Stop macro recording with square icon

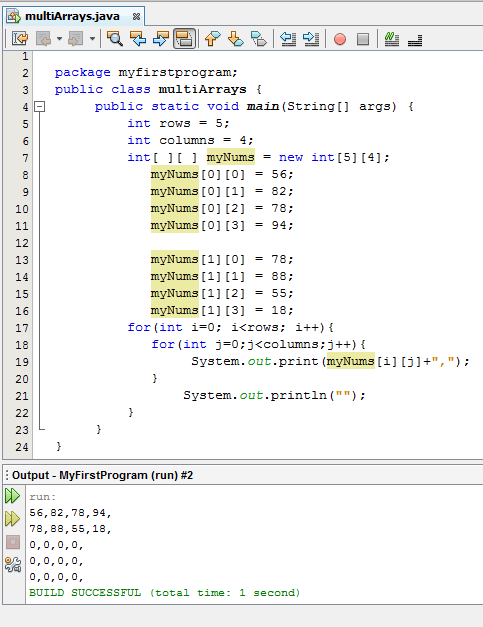363,39
